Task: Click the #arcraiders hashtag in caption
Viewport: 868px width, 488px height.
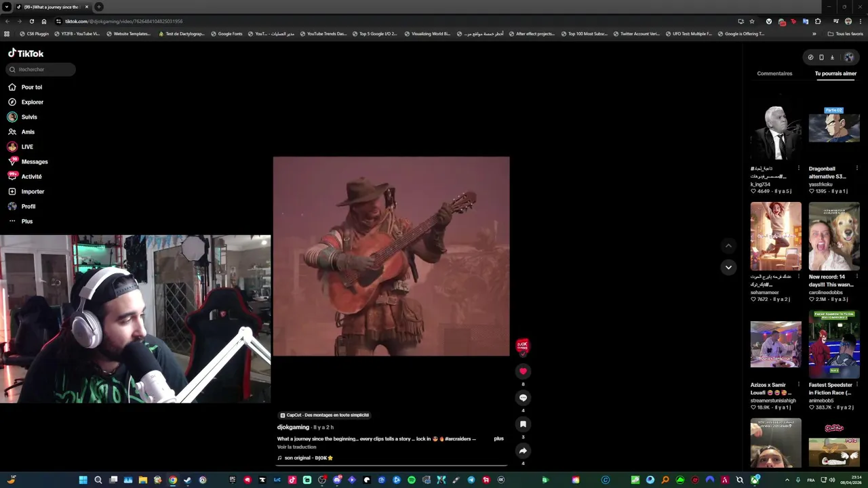Action: click(458, 439)
